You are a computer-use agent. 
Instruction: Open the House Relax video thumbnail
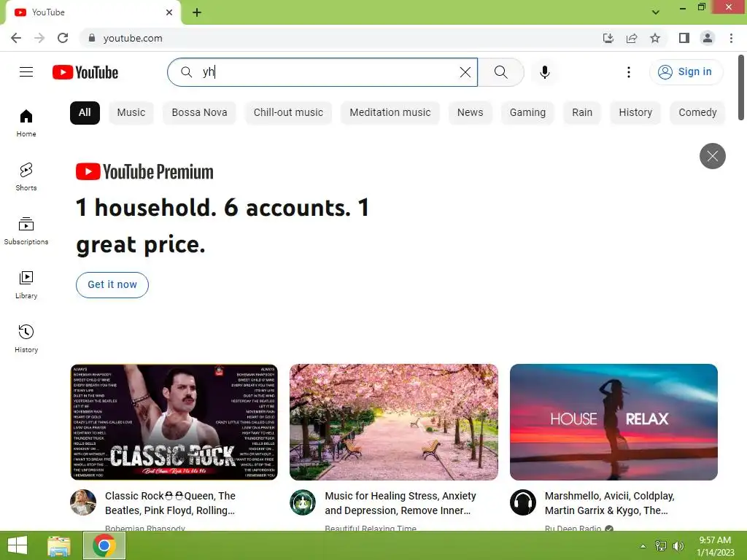point(614,422)
